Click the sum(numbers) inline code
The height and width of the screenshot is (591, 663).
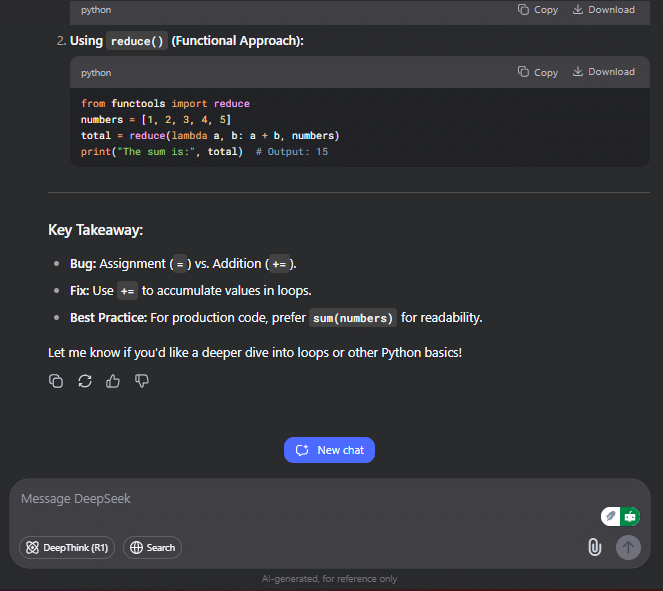pyautogui.click(x=353, y=318)
